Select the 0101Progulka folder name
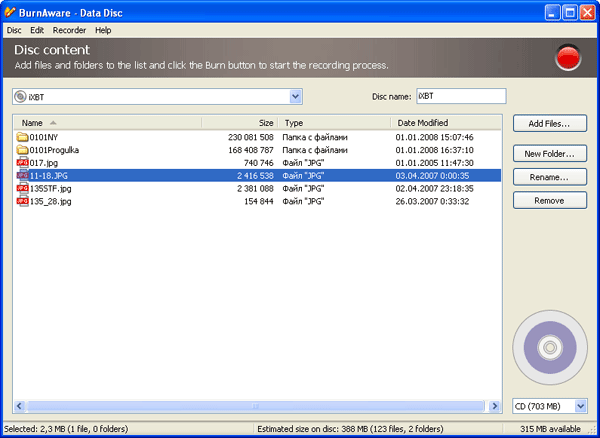 point(54,150)
